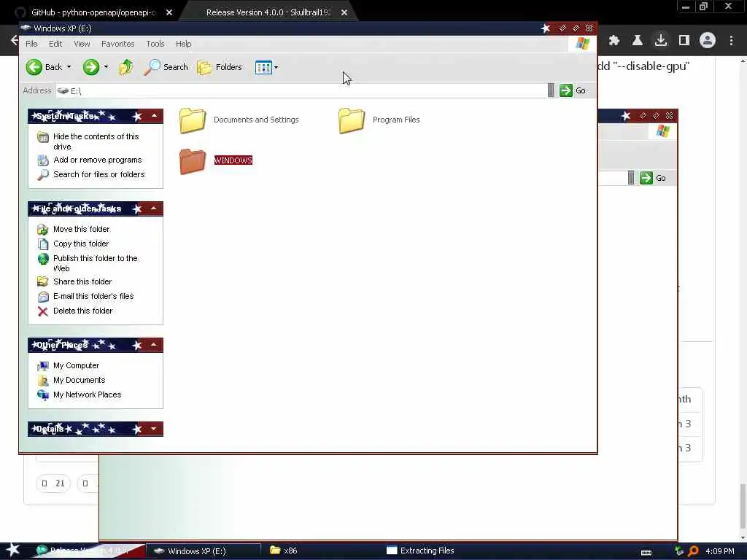This screenshot has width=747, height=560.
Task: Open the address bar dropdown handle
Action: 551,90
